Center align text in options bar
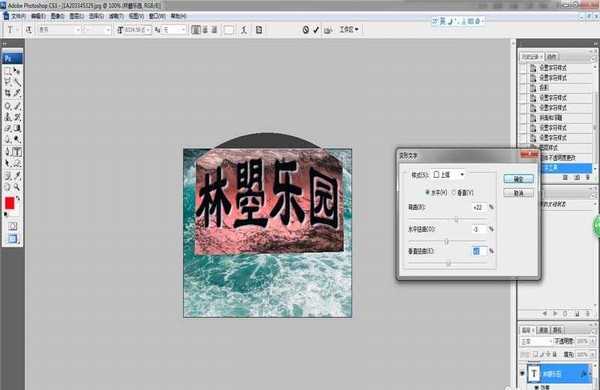Viewport: 600px width, 390px height. (x=205, y=30)
